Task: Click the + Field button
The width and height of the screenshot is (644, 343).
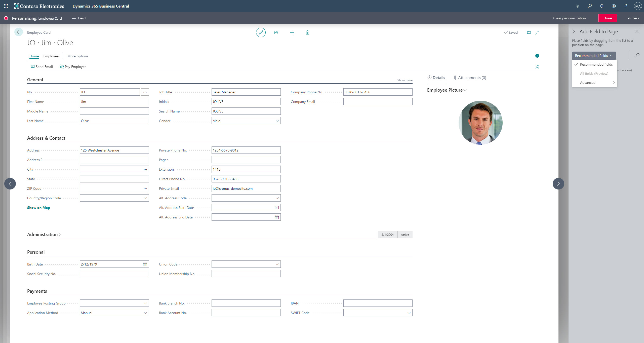Action: (x=79, y=18)
